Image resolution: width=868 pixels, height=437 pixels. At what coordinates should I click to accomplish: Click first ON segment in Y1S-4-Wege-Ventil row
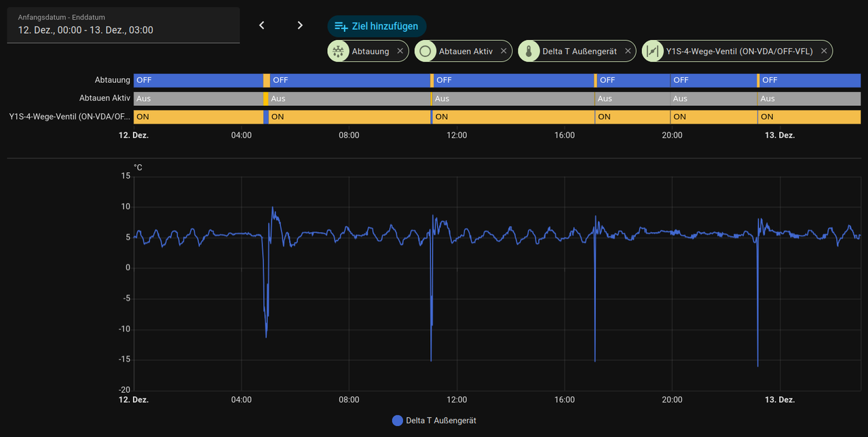[x=198, y=117]
